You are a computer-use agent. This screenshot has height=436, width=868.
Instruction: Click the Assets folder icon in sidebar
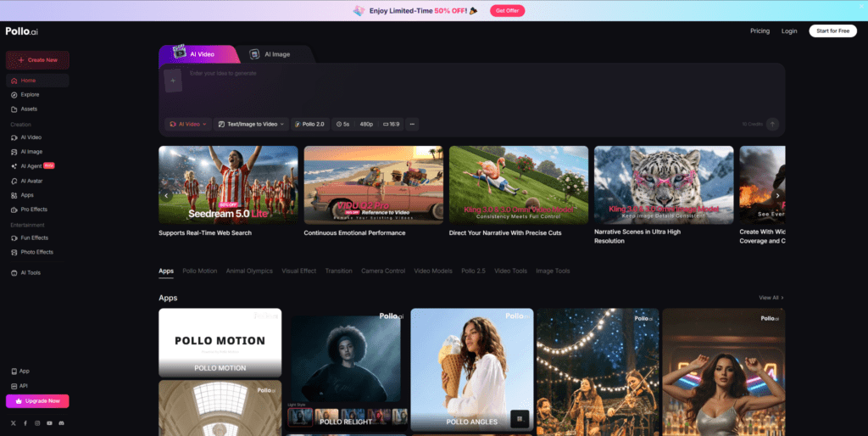point(14,109)
